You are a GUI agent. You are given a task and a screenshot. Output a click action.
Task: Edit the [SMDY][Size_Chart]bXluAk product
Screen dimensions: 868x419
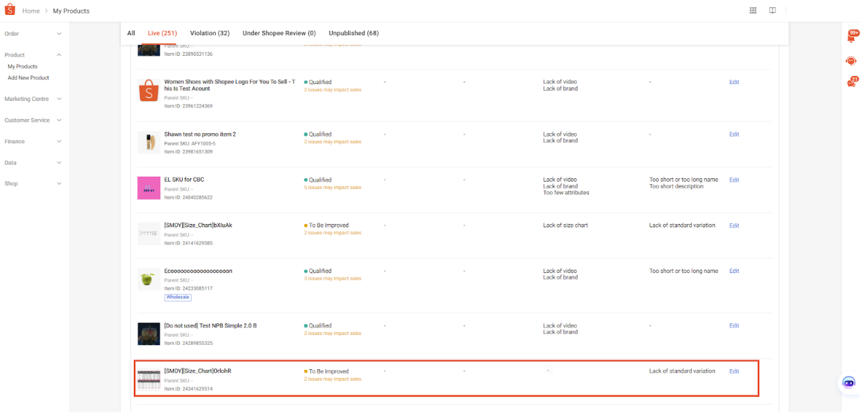[x=734, y=226]
